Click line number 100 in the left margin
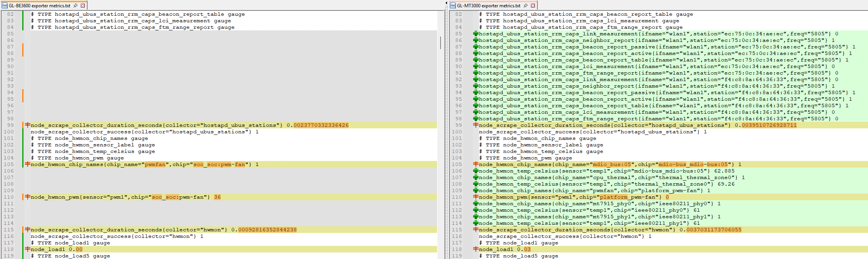This screenshot has width=868, height=259. click(8, 132)
